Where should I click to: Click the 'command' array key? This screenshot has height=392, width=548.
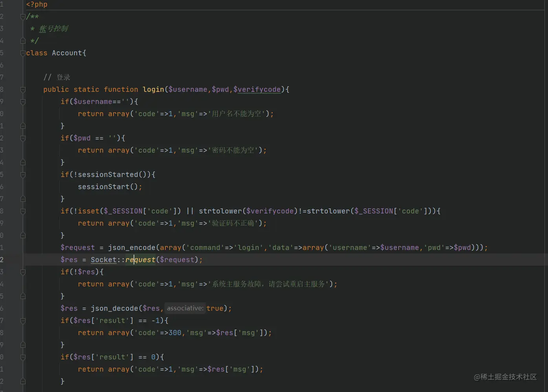pyautogui.click(x=205, y=248)
